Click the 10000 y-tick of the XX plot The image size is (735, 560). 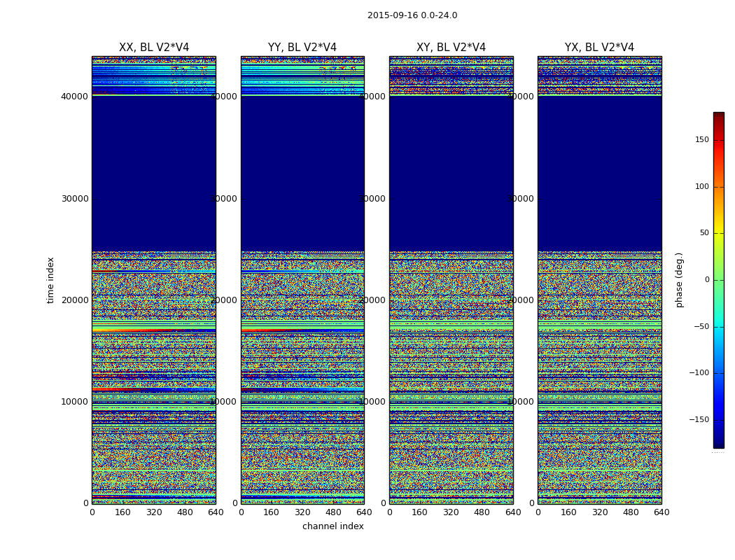(x=74, y=402)
